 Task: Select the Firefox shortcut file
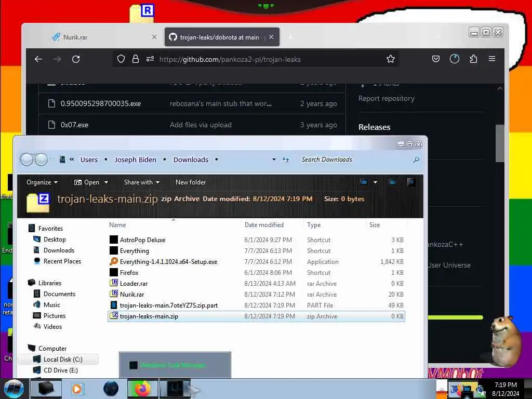point(256,272)
